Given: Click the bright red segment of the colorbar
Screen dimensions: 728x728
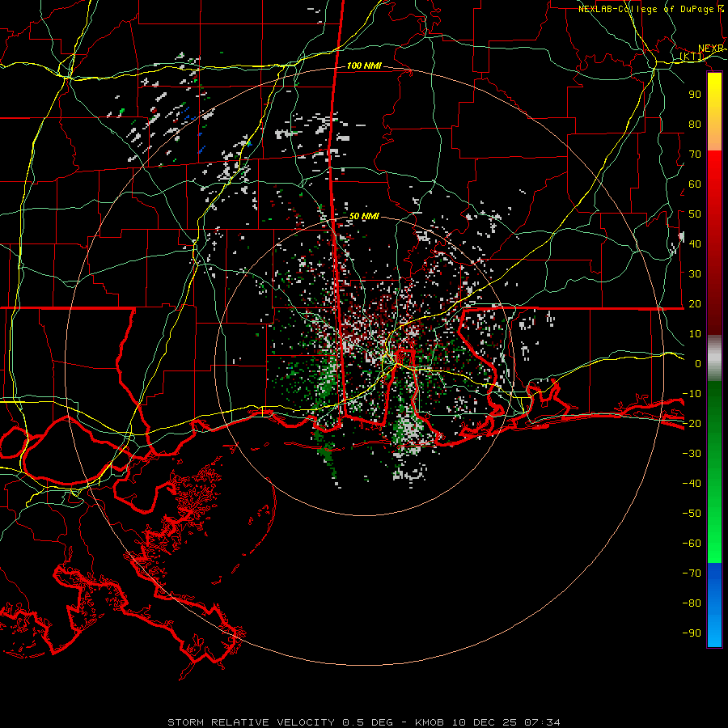Looking at the screenshot, I should pos(714,181).
